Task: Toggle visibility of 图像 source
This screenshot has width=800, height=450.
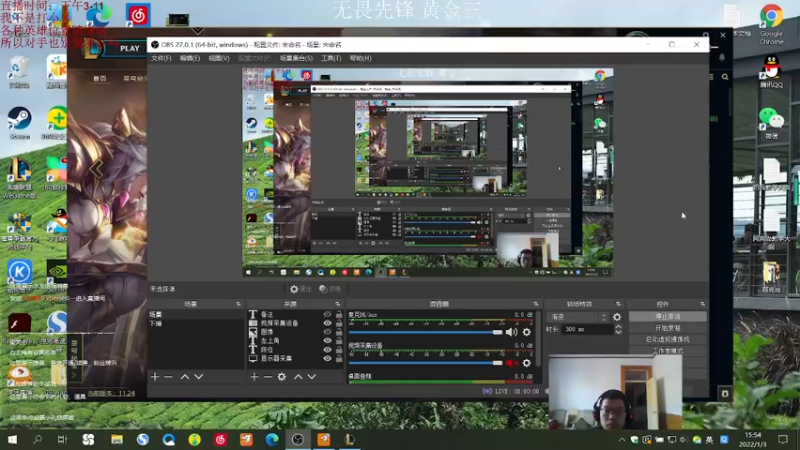Action: (x=327, y=332)
